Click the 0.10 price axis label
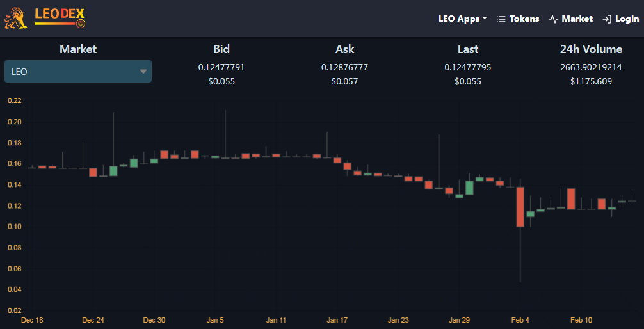The image size is (644, 329). pyautogui.click(x=14, y=227)
